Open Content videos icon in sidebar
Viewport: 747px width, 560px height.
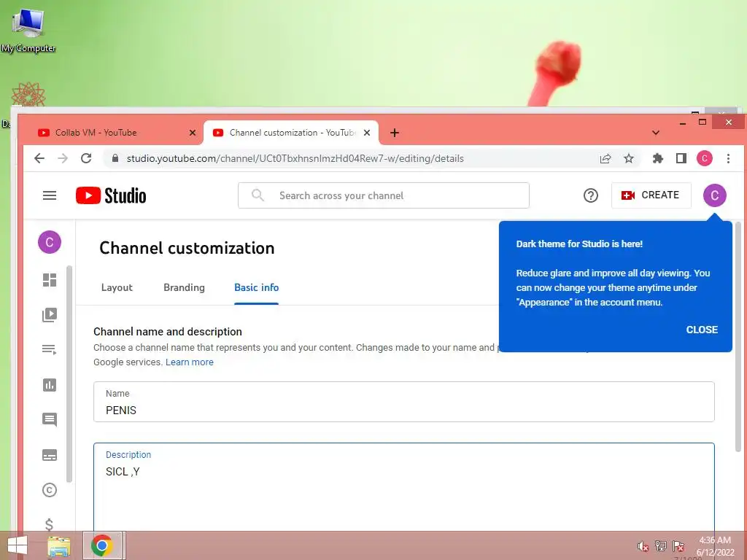click(x=50, y=315)
